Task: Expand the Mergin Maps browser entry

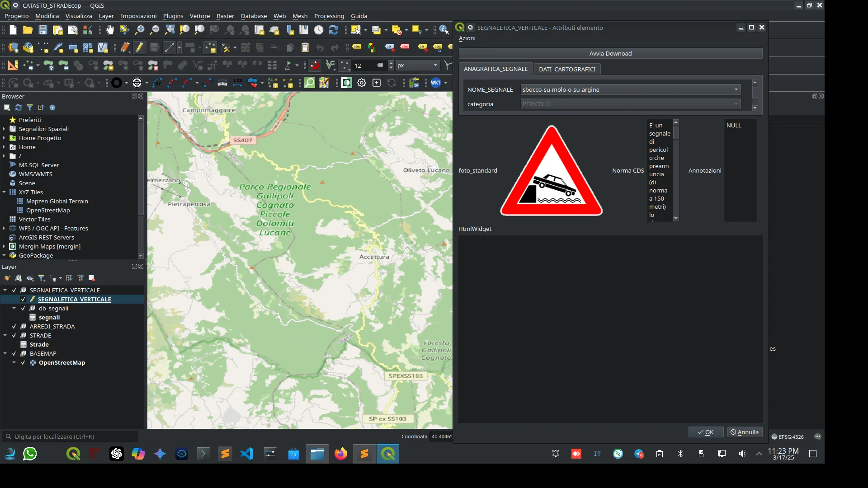Action: coord(5,246)
